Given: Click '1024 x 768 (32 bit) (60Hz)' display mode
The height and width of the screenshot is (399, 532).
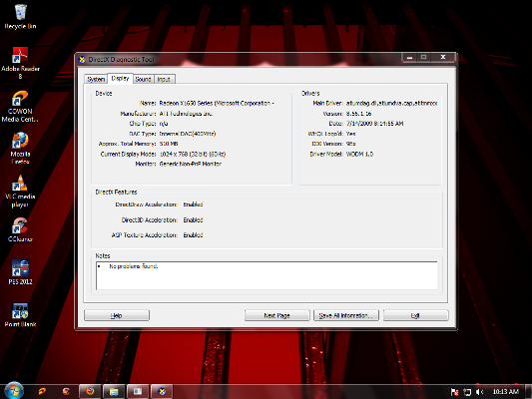Looking at the screenshot, I should tap(193, 154).
